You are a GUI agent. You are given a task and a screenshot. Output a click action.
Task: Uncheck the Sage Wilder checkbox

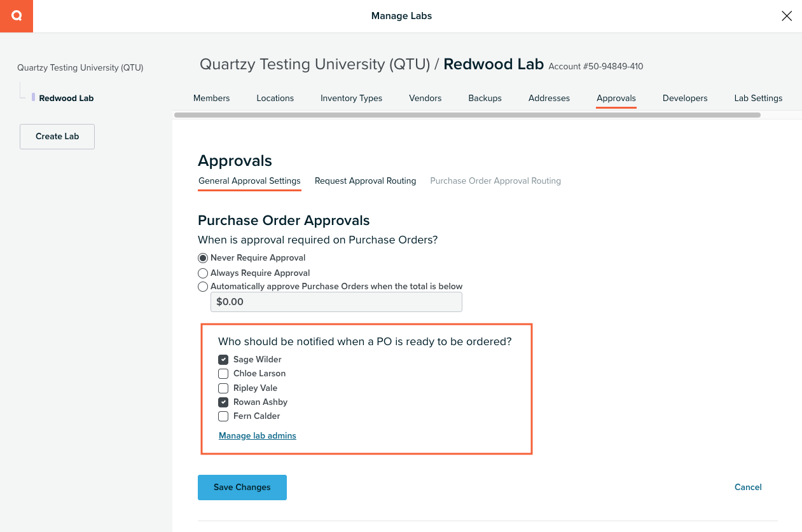point(223,360)
